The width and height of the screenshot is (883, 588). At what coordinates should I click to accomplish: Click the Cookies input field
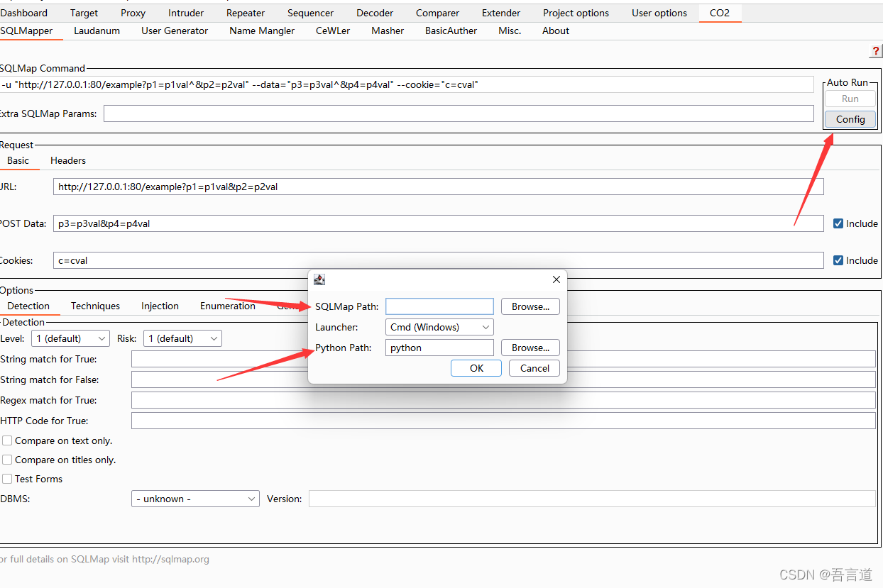click(x=438, y=260)
